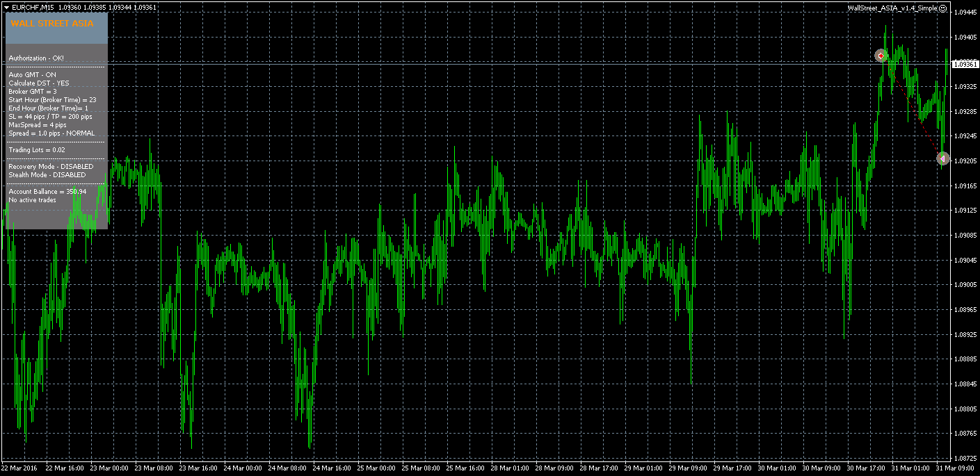This screenshot has width=980, height=476.
Task: Click time axis label '31 Mar 09:00'
Action: click(x=956, y=468)
